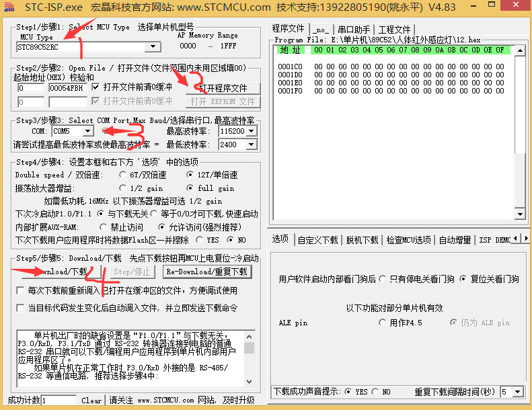Expand the min baud rate dropdown 2400
532x410 pixels.
252,145
